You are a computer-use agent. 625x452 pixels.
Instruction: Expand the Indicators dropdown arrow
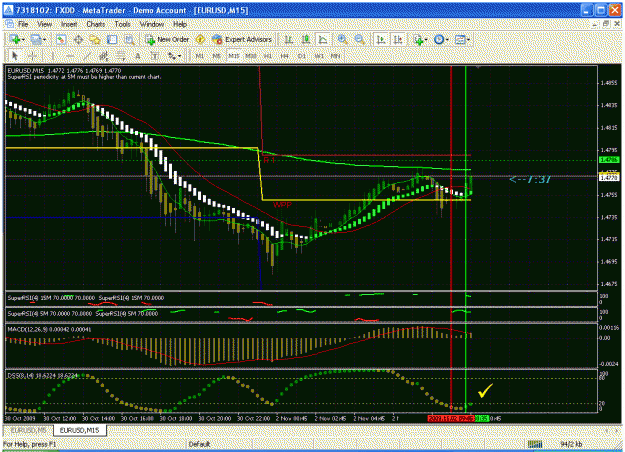click(426, 39)
